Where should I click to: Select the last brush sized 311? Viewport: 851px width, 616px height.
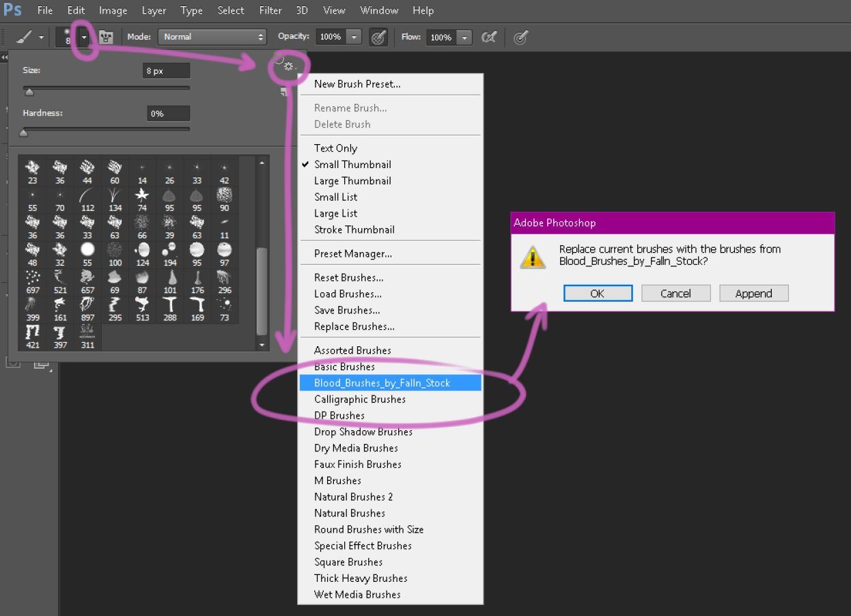pos(87,336)
